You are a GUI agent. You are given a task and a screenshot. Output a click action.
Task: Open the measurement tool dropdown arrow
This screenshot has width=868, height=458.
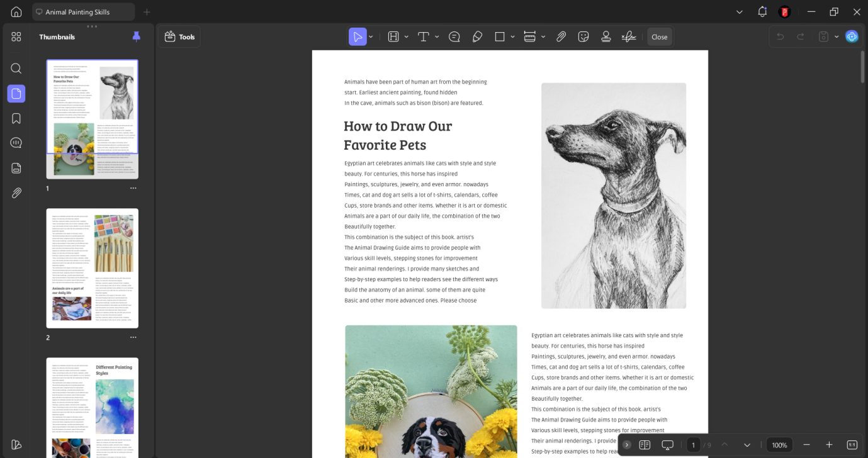coord(543,37)
